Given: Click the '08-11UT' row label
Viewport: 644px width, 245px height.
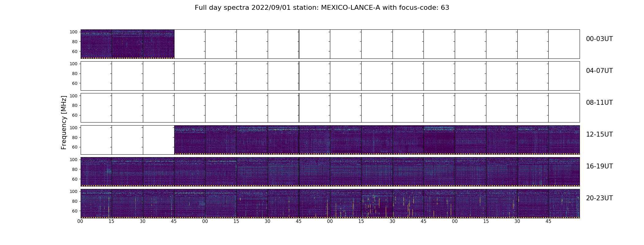Looking at the screenshot, I should [599, 103].
